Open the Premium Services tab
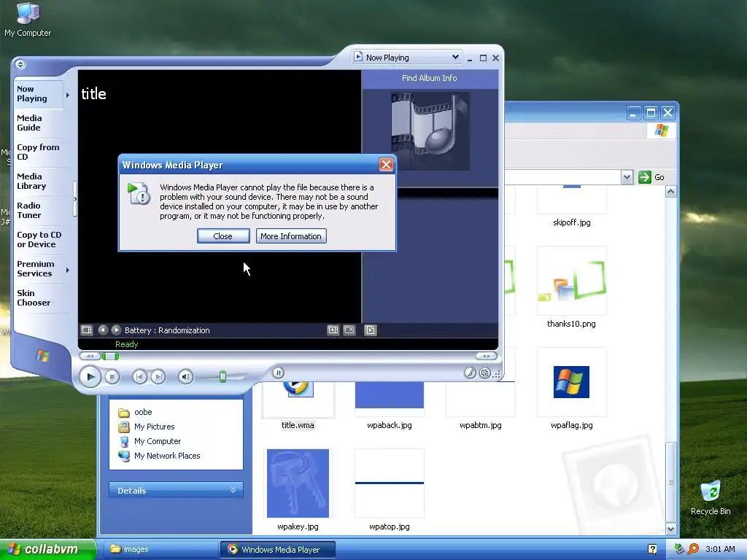747x560 pixels. (x=36, y=268)
